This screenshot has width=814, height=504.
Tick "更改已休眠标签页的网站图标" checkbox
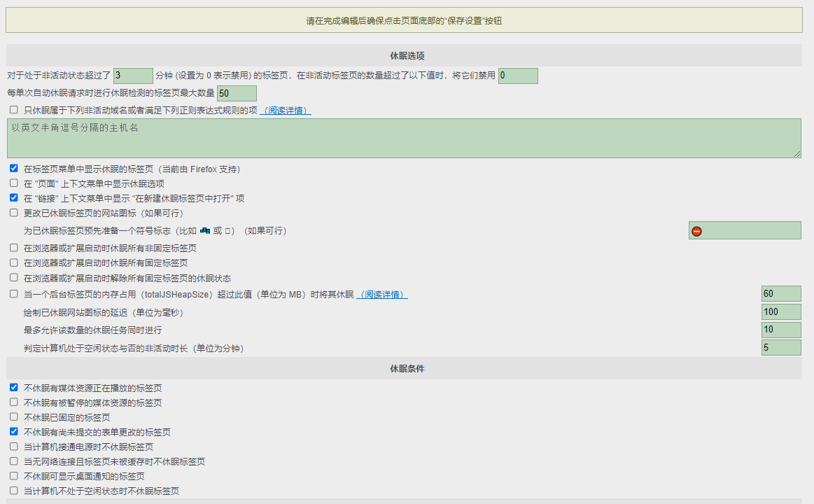[14, 213]
